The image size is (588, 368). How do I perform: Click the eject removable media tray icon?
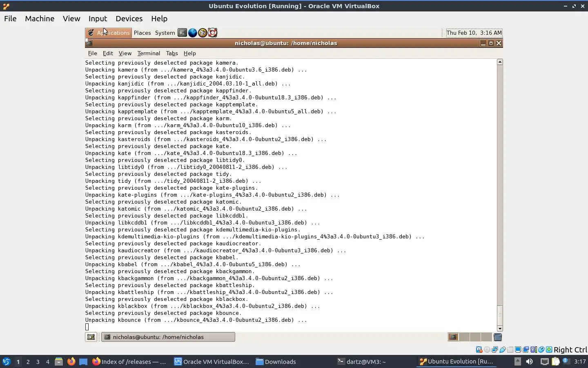pyautogui.click(x=518, y=361)
